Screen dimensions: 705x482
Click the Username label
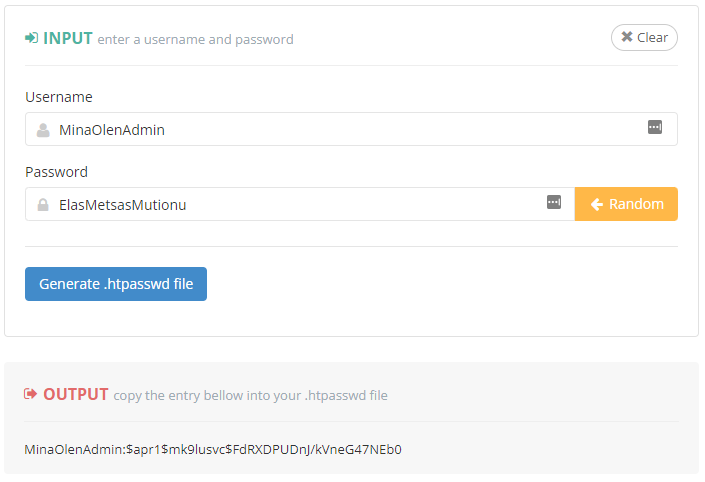(x=59, y=97)
